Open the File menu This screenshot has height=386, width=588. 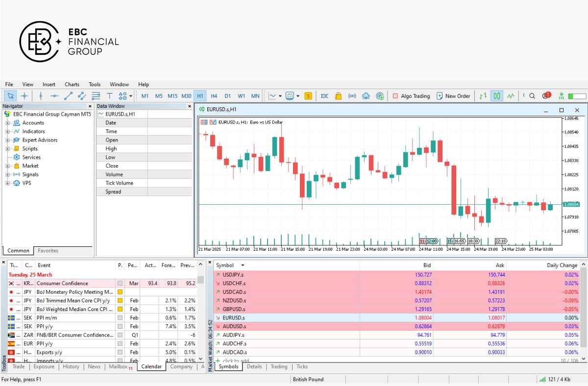pyautogui.click(x=9, y=84)
